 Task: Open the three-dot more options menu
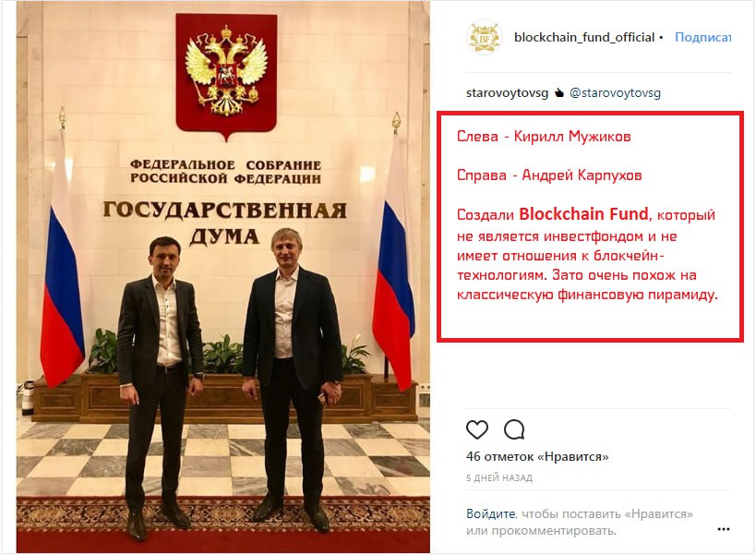(723, 529)
